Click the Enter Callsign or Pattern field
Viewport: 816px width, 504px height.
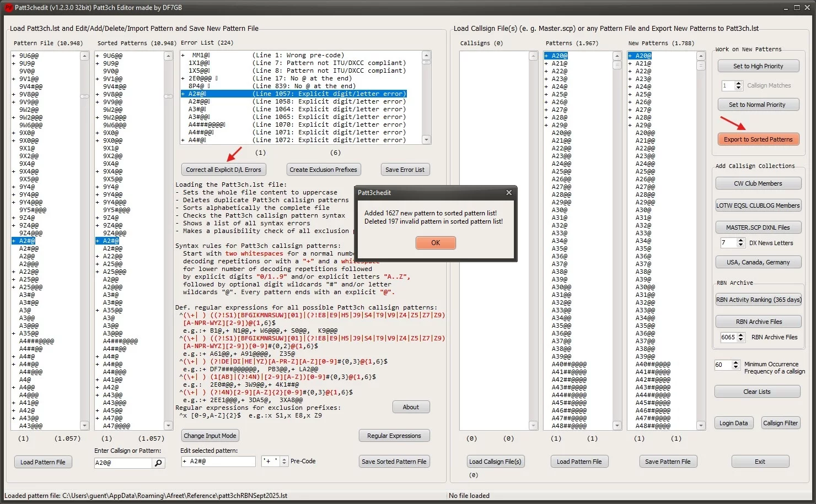click(122, 463)
